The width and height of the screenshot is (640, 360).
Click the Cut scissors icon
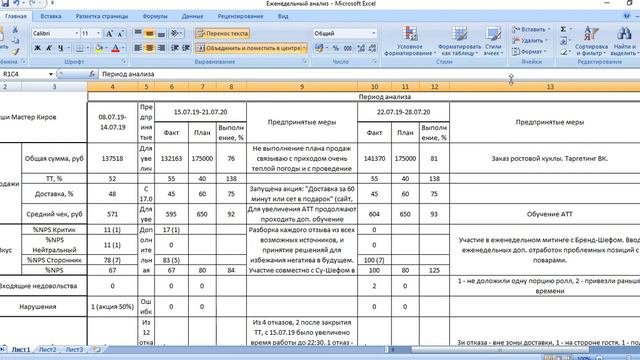(x=15, y=30)
